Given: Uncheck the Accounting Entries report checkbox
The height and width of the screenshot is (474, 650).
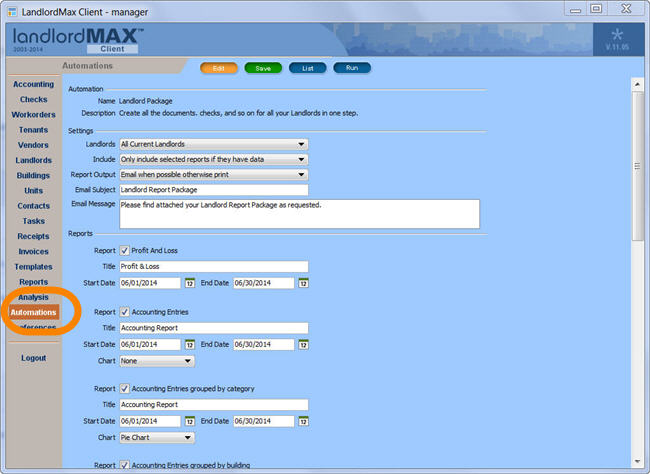Looking at the screenshot, I should (124, 312).
